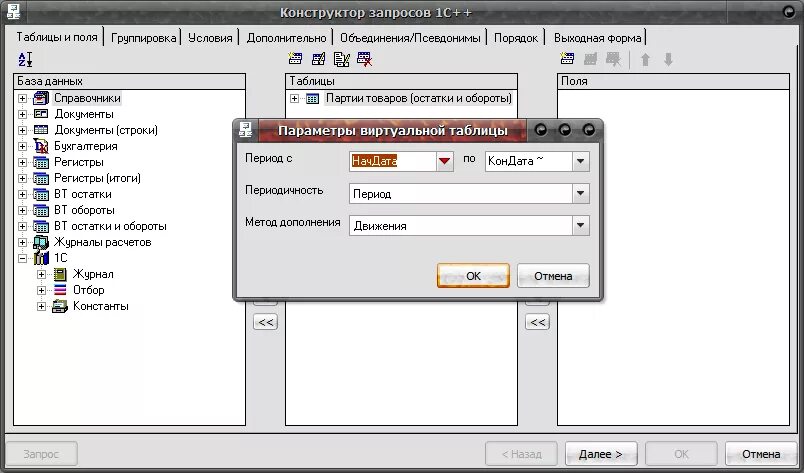The height and width of the screenshot is (473, 804).
Task: Open the КонДата dropdown arrow
Action: coord(580,161)
